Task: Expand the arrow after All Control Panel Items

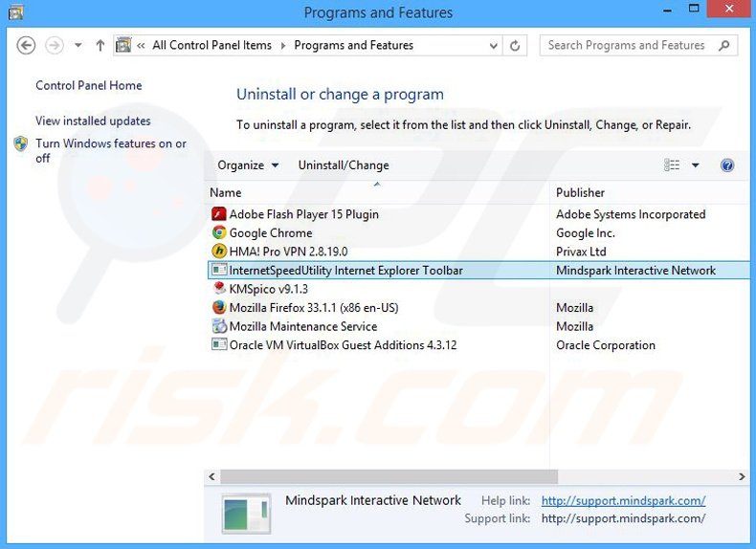Action: click(283, 46)
